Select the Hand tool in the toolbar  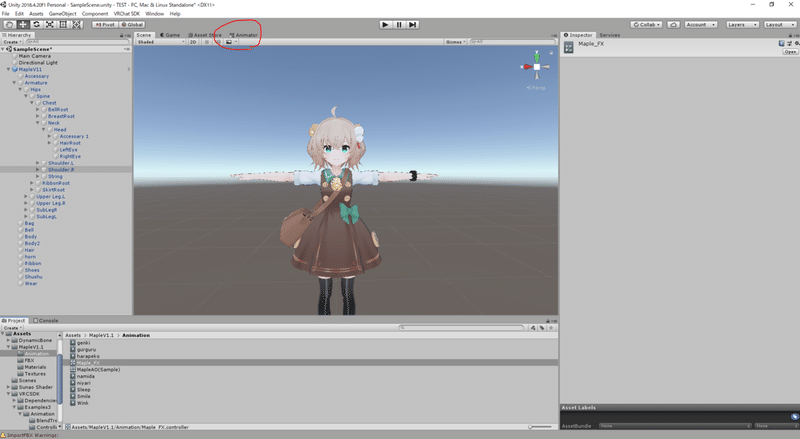[x=9, y=25]
